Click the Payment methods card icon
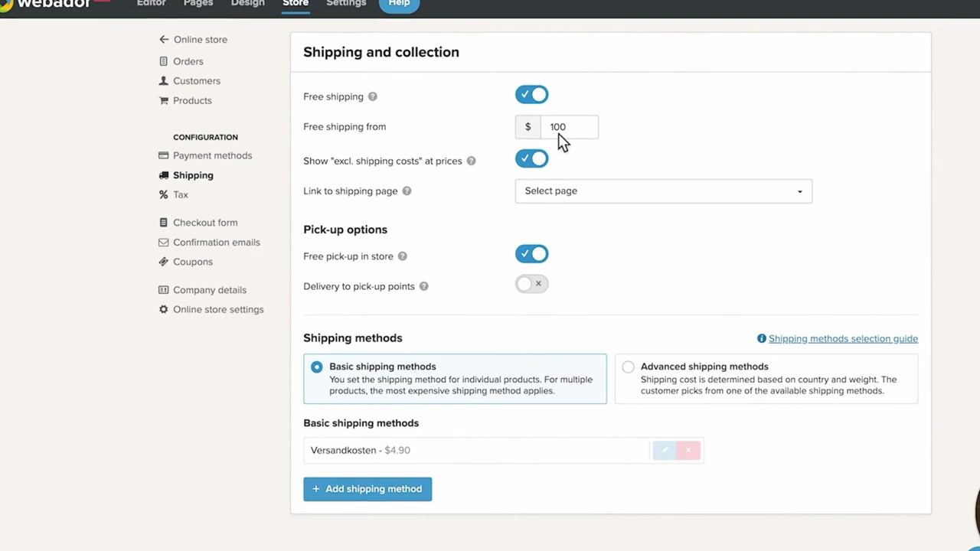The width and height of the screenshot is (980, 551). click(x=163, y=155)
